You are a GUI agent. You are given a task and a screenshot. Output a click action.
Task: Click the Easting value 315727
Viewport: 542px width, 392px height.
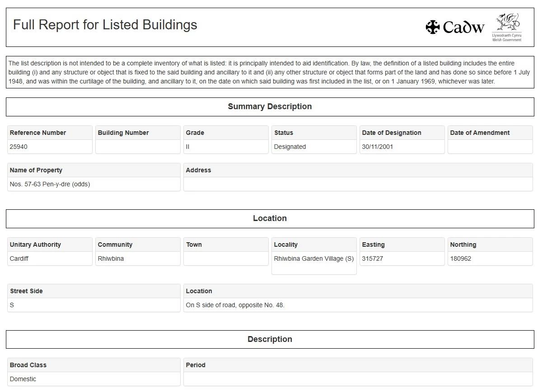[373, 258]
